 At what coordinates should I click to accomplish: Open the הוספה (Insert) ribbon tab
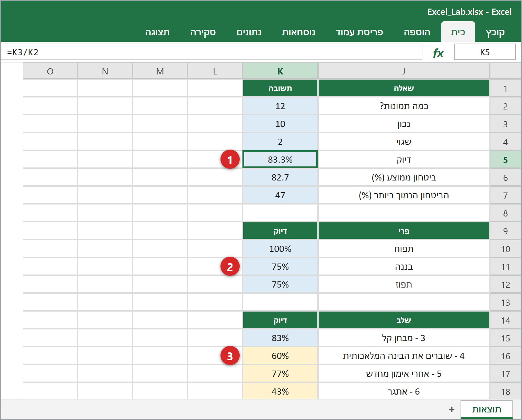(x=417, y=32)
